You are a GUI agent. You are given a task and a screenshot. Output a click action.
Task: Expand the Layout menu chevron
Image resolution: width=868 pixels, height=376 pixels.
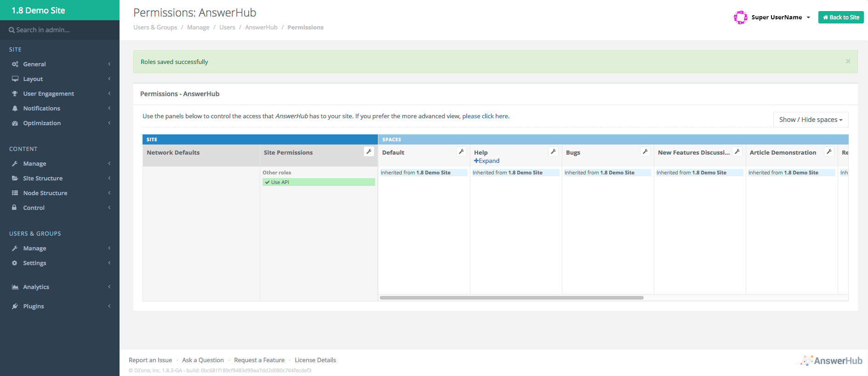click(109, 79)
